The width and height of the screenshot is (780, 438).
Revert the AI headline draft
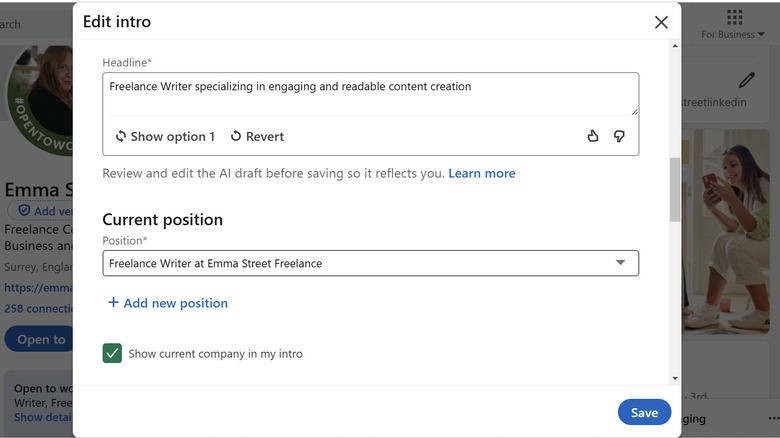click(257, 136)
